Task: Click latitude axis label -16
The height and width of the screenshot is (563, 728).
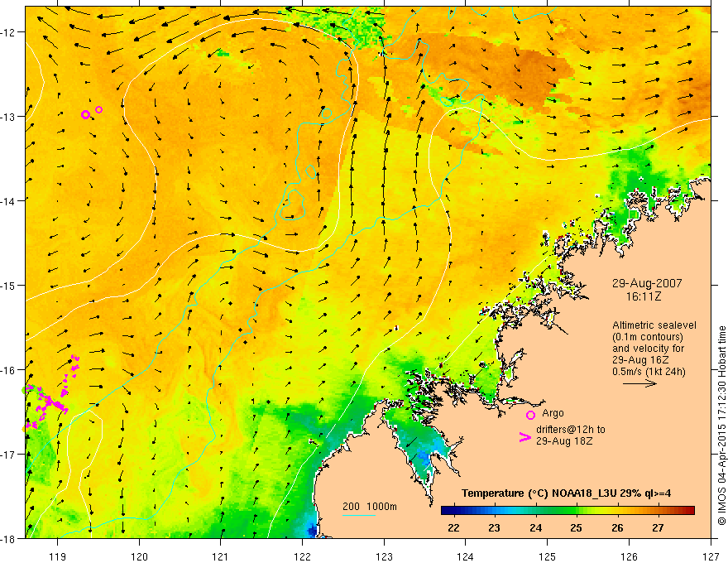Action: [9, 370]
